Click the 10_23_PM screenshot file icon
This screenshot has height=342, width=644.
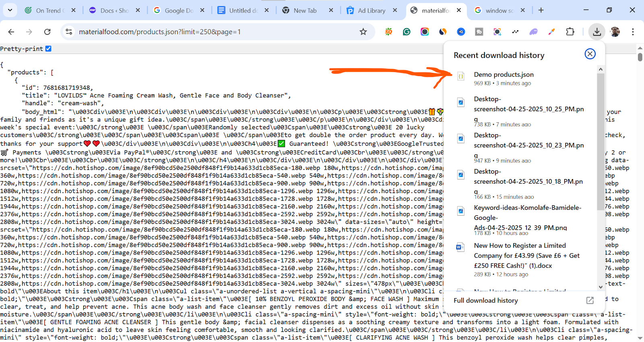(x=461, y=138)
